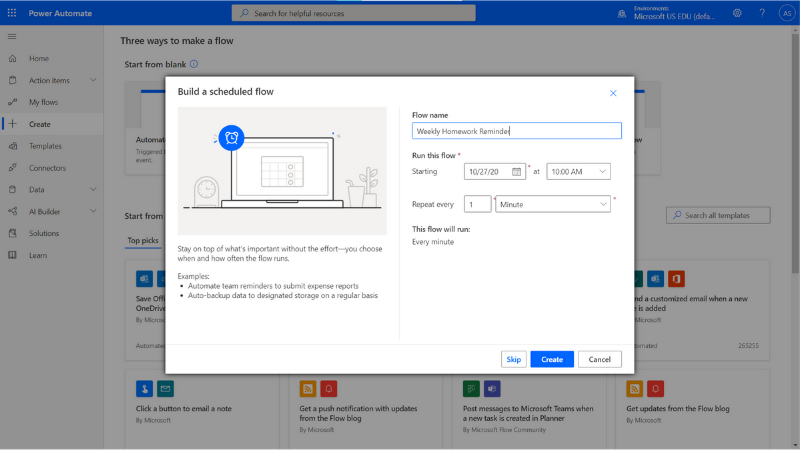Screen dimensions: 800x450
Task: Click the blue Create button
Action: click(552, 359)
